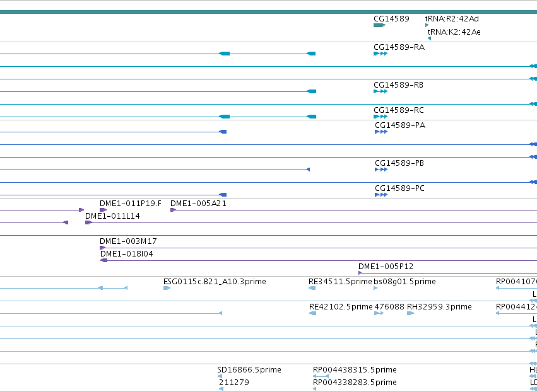This screenshot has width=537, height=392.
Task: Select the DME1-005P12 clone start arrow
Action: click(x=360, y=273)
